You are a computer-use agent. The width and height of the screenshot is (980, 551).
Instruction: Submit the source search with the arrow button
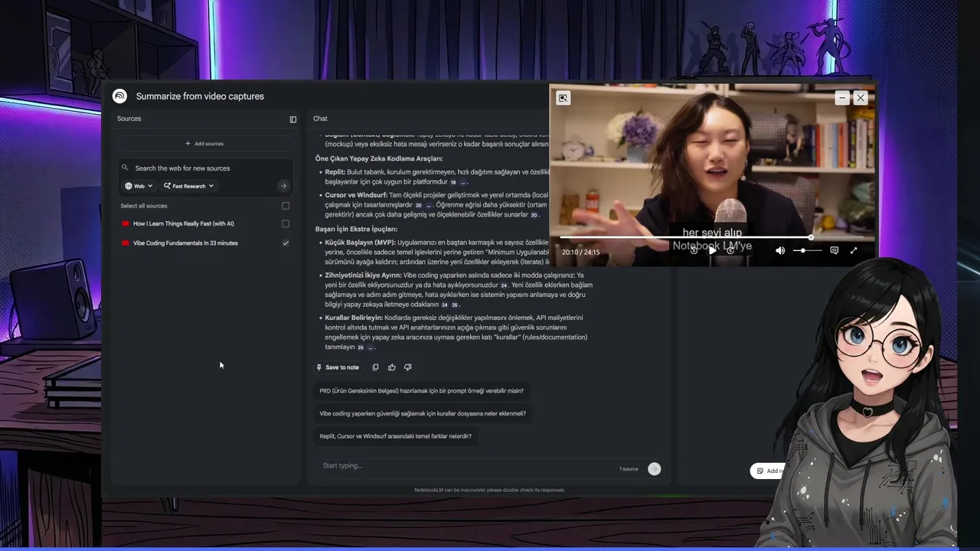click(283, 186)
